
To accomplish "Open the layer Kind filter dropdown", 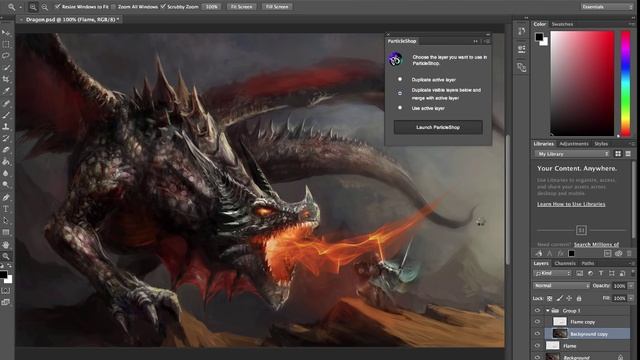I will tap(552, 273).
